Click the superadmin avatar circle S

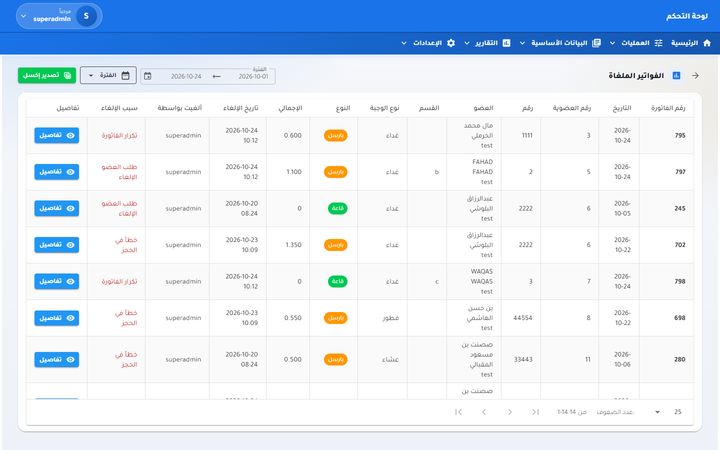point(86,16)
